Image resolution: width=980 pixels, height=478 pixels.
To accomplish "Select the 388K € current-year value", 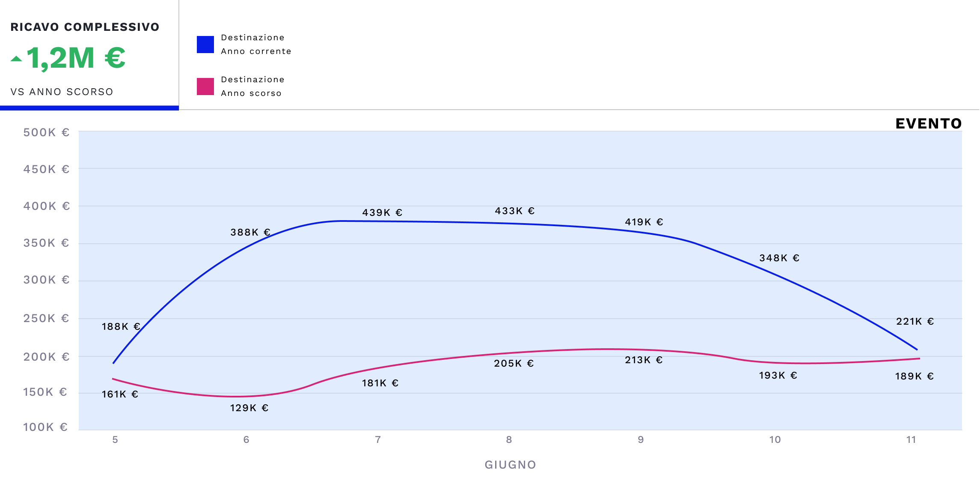I will click(250, 232).
